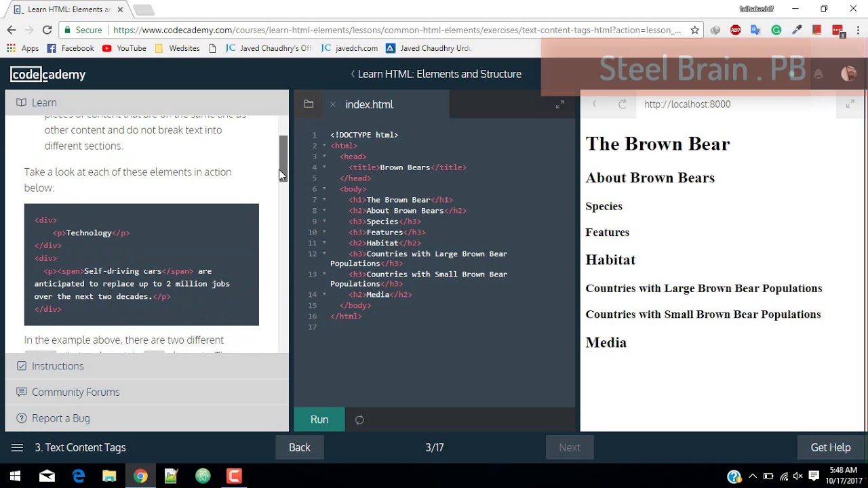Click the Chrome address bar URL
The width and height of the screenshot is (868, 488).
click(x=397, y=30)
